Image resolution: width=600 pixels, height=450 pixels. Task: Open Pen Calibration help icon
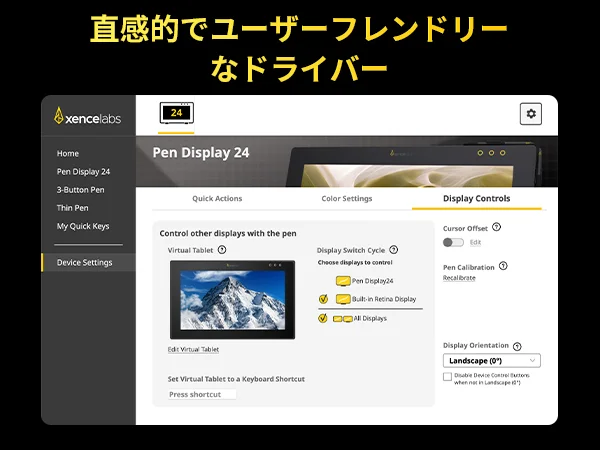pos(503,266)
